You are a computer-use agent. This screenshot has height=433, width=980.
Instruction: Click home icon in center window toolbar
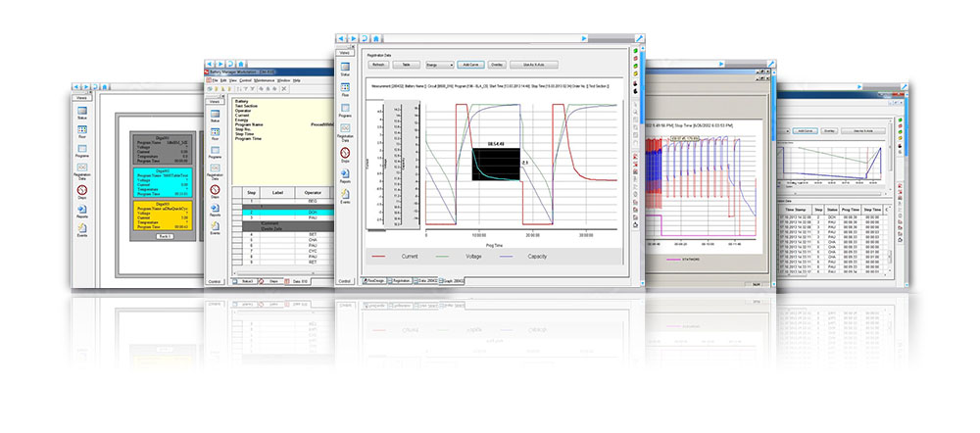tap(376, 37)
